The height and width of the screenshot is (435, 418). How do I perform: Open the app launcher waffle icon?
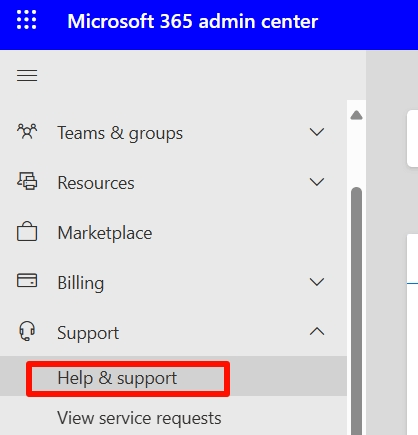click(x=27, y=20)
